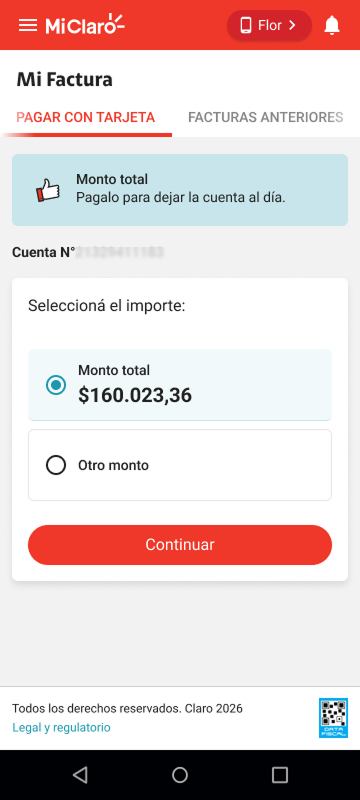Tap the Mi Claro logo

[85, 25]
